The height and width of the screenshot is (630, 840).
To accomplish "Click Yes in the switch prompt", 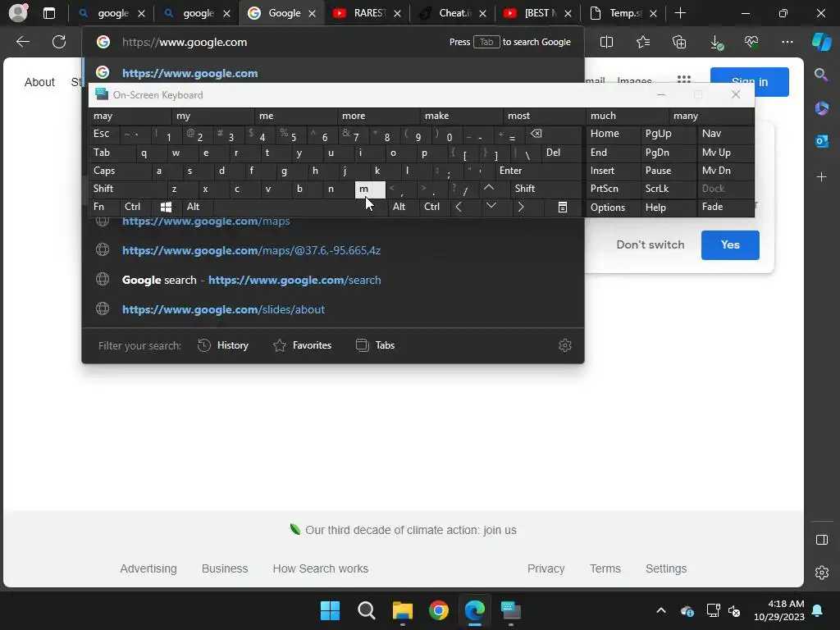I will tap(730, 244).
